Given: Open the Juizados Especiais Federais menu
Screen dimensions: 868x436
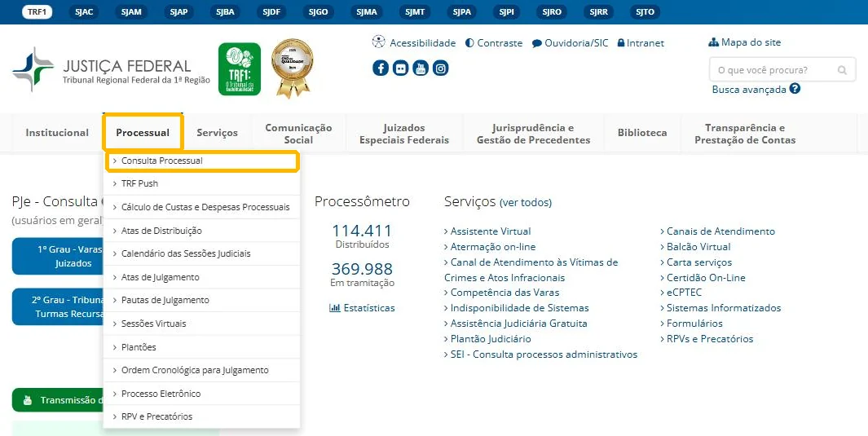Looking at the screenshot, I should [x=404, y=134].
